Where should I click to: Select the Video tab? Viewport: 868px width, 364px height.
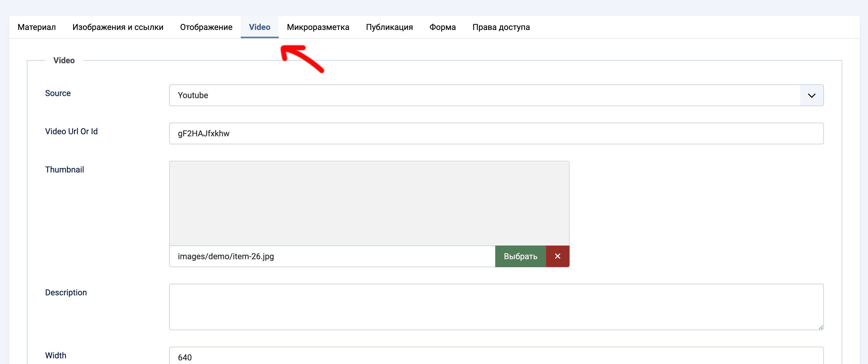click(259, 27)
